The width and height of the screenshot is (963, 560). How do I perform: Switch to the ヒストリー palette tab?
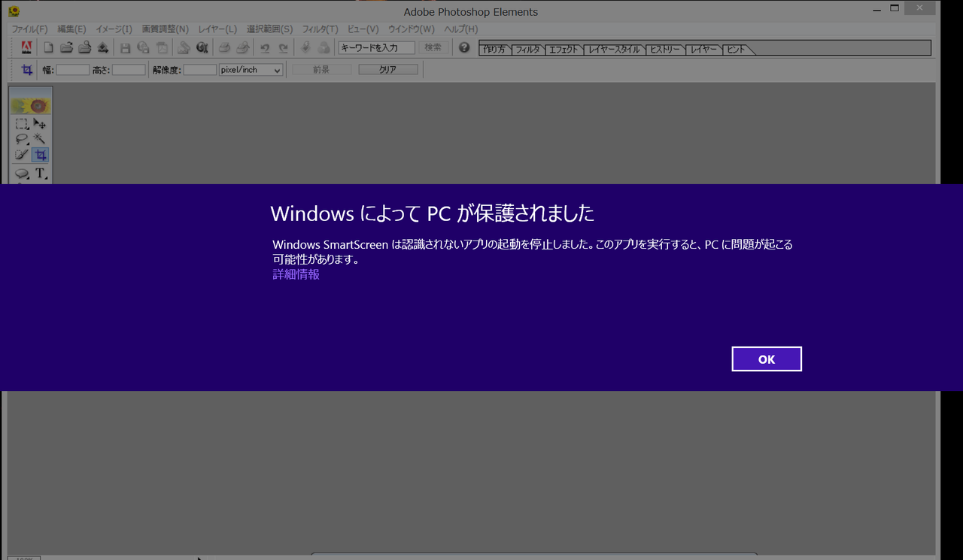pos(667,50)
